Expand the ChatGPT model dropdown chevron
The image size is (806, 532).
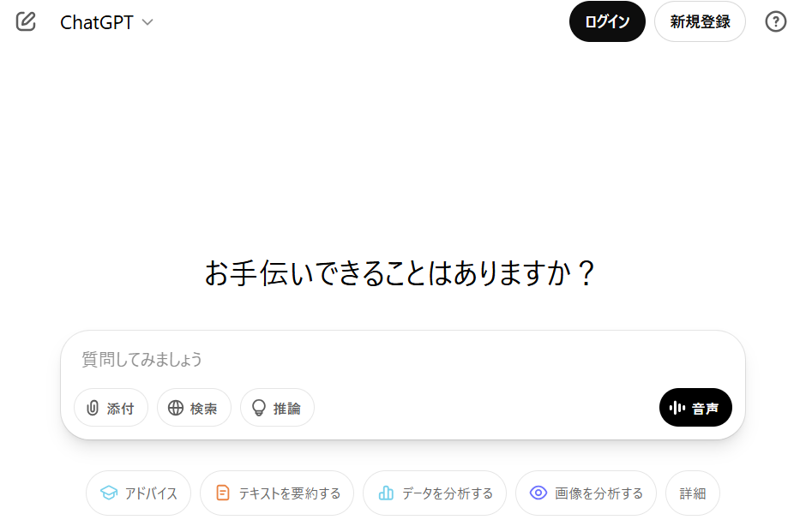click(147, 22)
